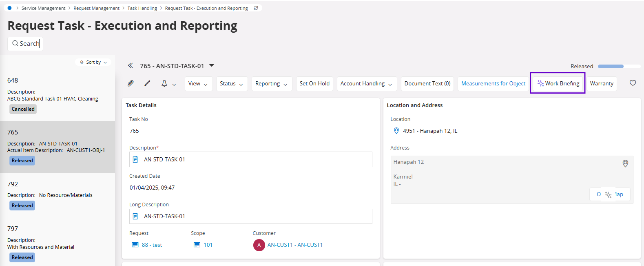The image size is (644, 266).
Task: Select task 792 in the list
Action: (57, 194)
